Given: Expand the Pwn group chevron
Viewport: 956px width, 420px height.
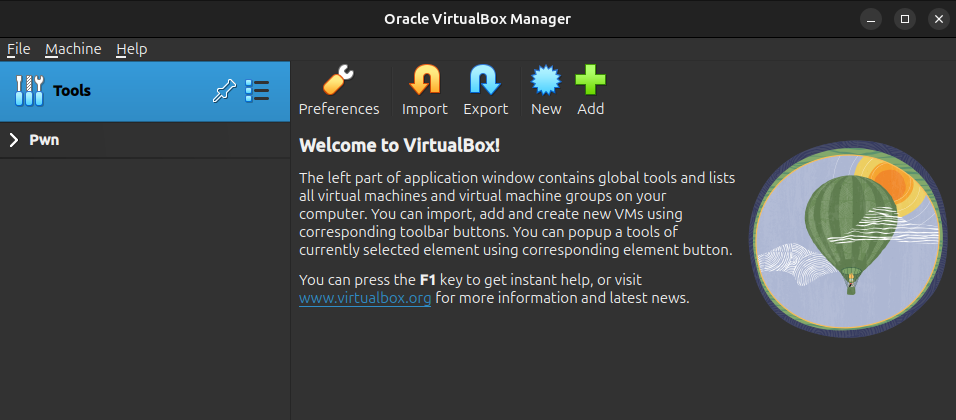Looking at the screenshot, I should point(14,140).
